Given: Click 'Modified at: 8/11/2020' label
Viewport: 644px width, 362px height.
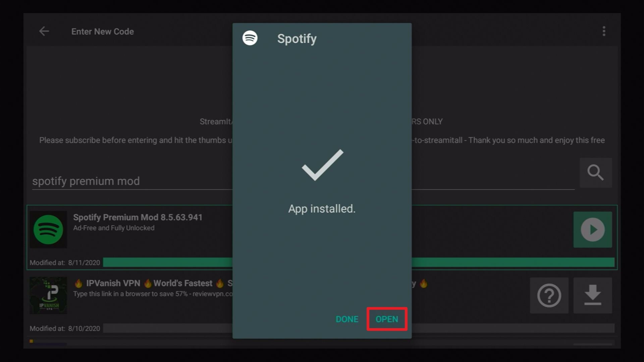Looking at the screenshot, I should 65,263.
